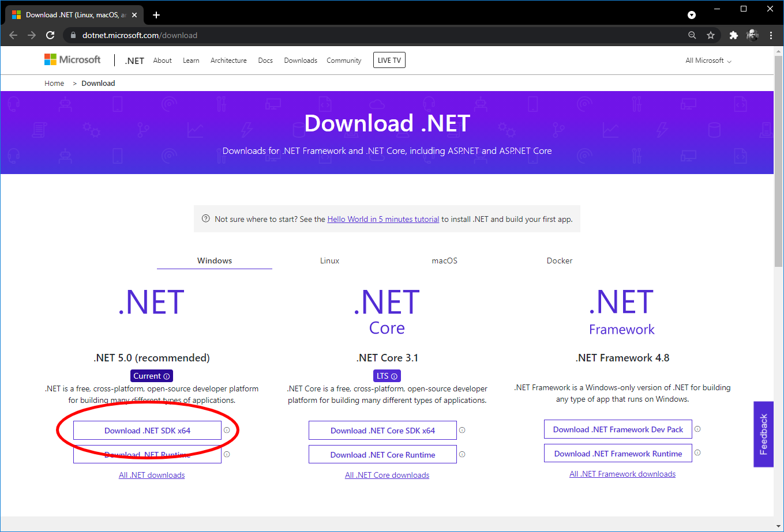Expand the All Microsoft dropdown
784x532 pixels.
708,61
